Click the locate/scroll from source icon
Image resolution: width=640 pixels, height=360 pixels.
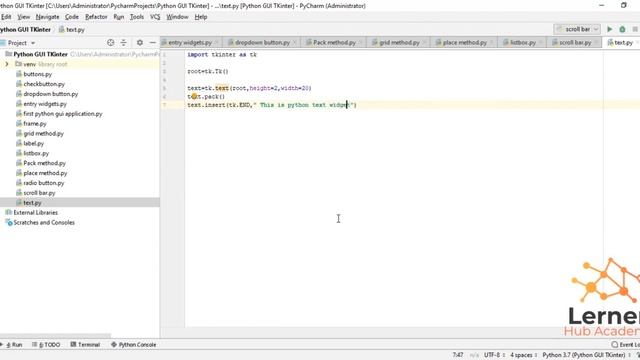click(110, 42)
